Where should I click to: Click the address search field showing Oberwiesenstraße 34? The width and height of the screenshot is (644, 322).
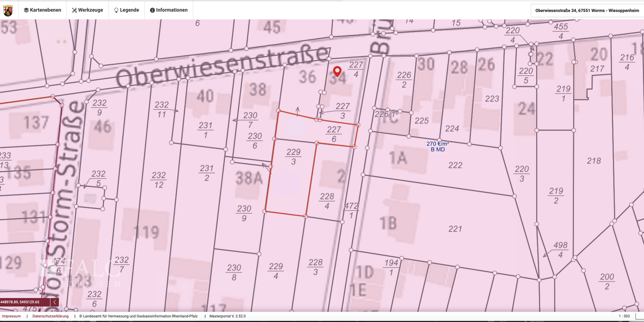point(587,10)
